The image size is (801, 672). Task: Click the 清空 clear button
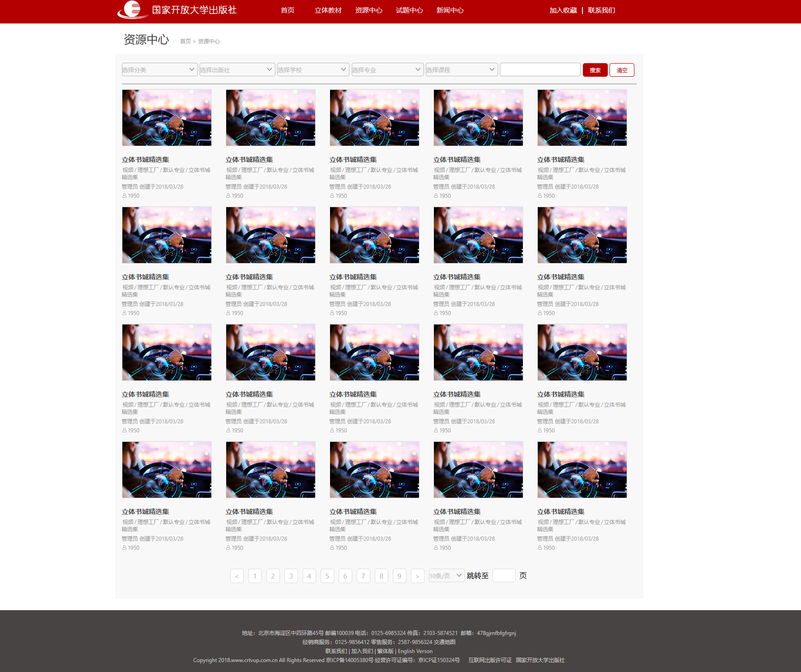coord(622,70)
